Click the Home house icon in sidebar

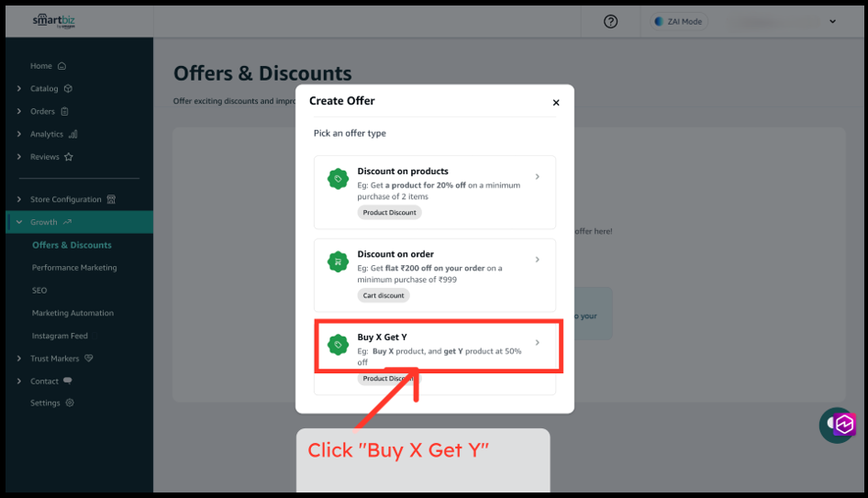tap(62, 66)
